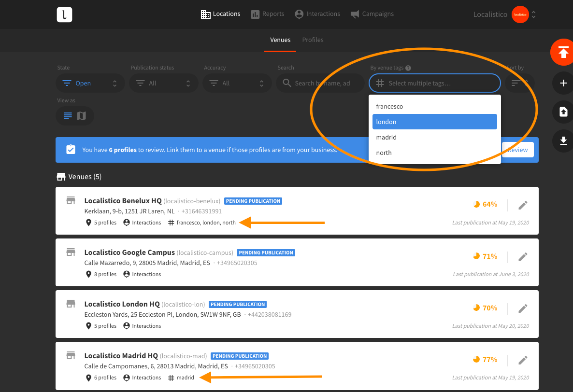This screenshot has width=573, height=392.
Task: Click the madrid tag on Madrid HQ
Action: tap(181, 378)
